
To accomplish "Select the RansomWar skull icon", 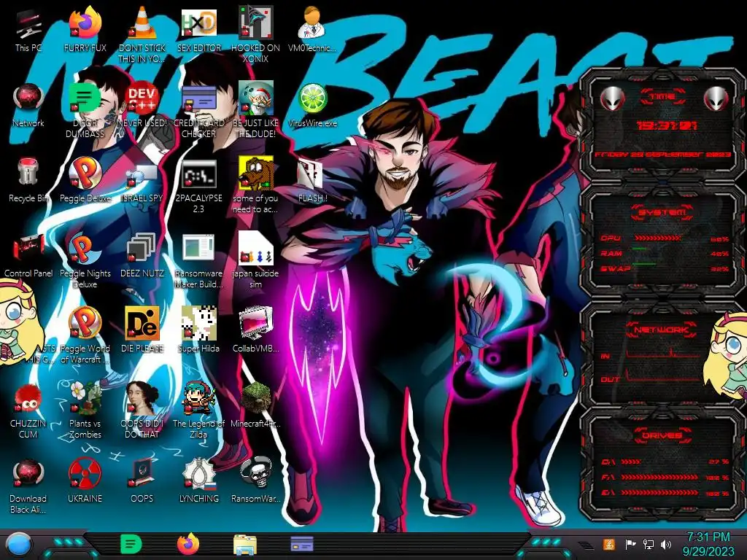I will point(255,472).
